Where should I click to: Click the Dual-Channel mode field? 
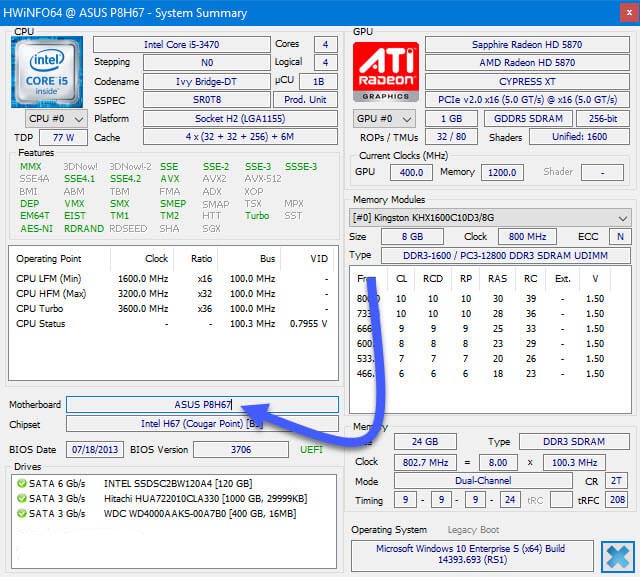[x=483, y=481]
